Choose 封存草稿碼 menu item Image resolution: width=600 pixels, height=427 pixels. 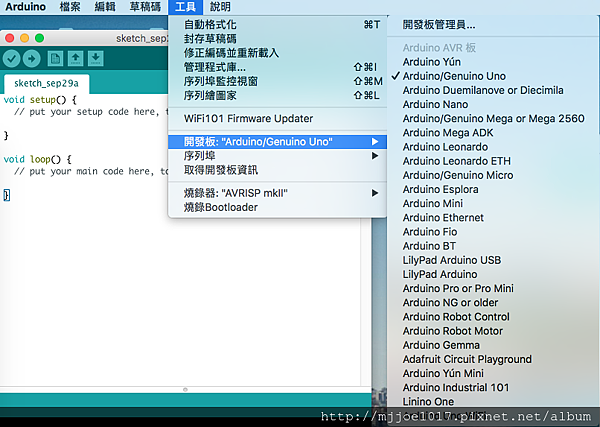coord(277,39)
